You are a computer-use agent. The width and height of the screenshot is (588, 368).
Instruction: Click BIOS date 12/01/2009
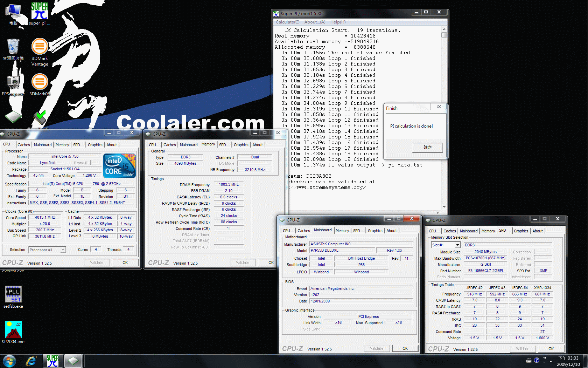tap(361, 301)
